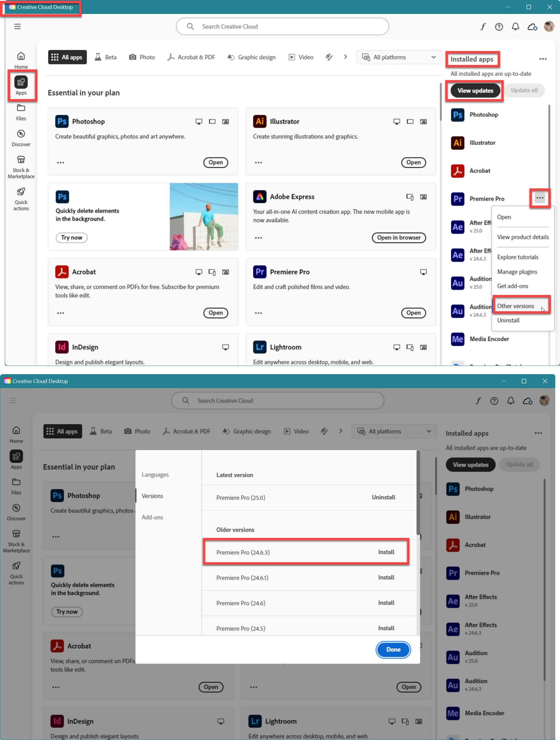Open Photoshop from top window card

coord(216,163)
